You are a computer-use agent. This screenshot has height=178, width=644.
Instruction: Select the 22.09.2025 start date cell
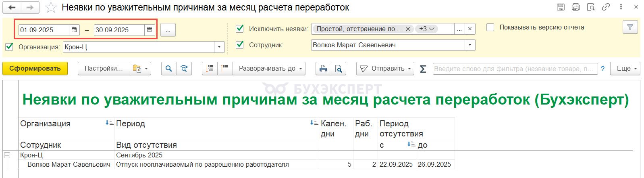point(397,164)
